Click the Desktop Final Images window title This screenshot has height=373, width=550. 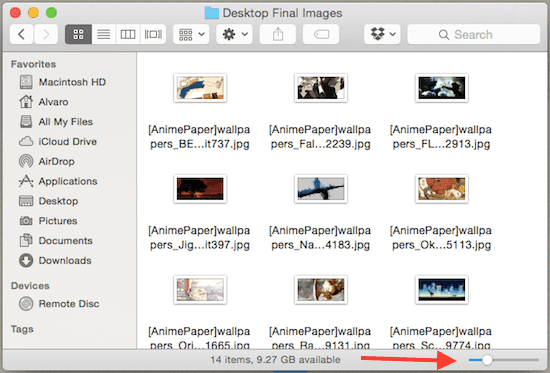[282, 13]
